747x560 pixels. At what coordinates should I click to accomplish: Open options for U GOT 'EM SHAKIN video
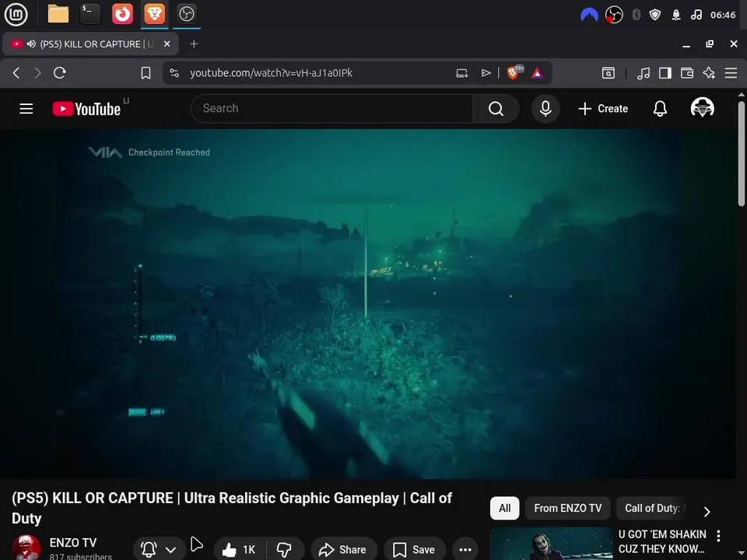[718, 536]
